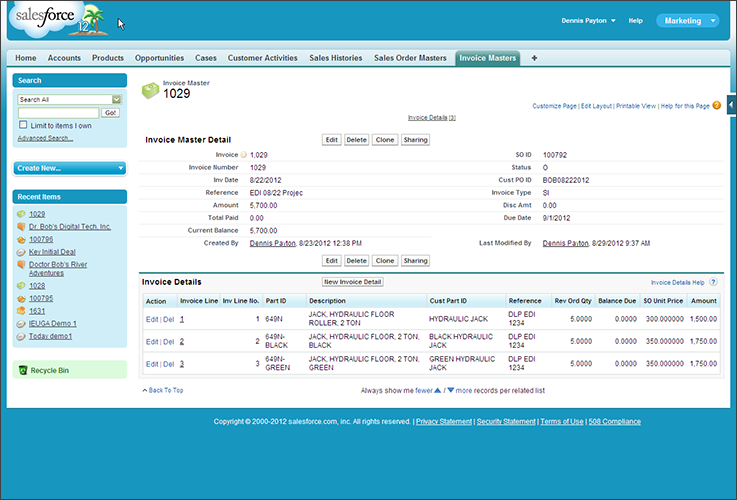Open the Marketing app menu
The height and width of the screenshot is (500, 737).
point(688,21)
